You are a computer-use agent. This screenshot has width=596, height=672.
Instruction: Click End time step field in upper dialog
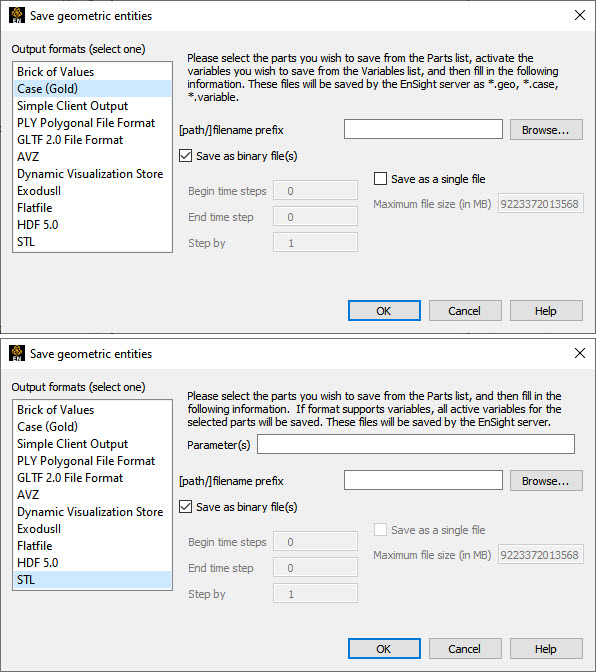click(315, 217)
